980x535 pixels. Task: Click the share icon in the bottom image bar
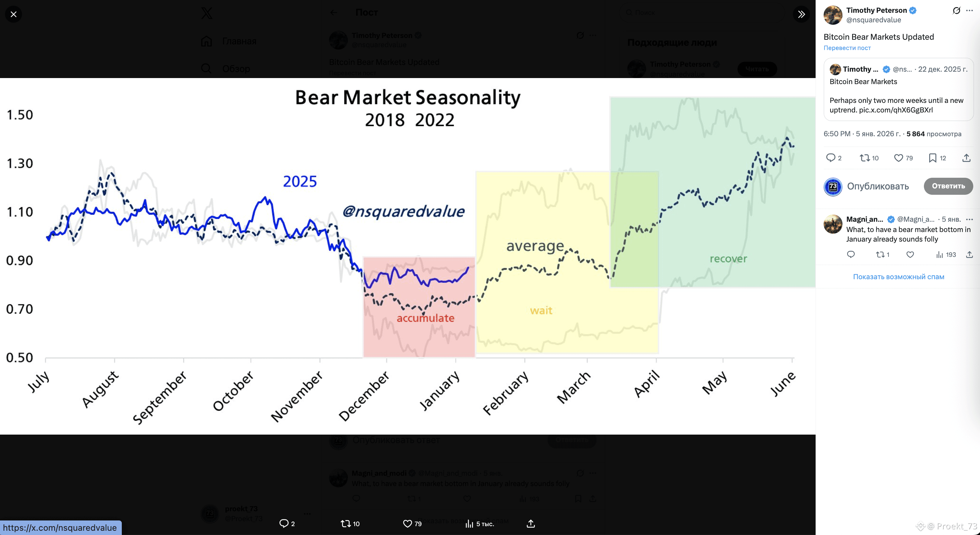[531, 524]
